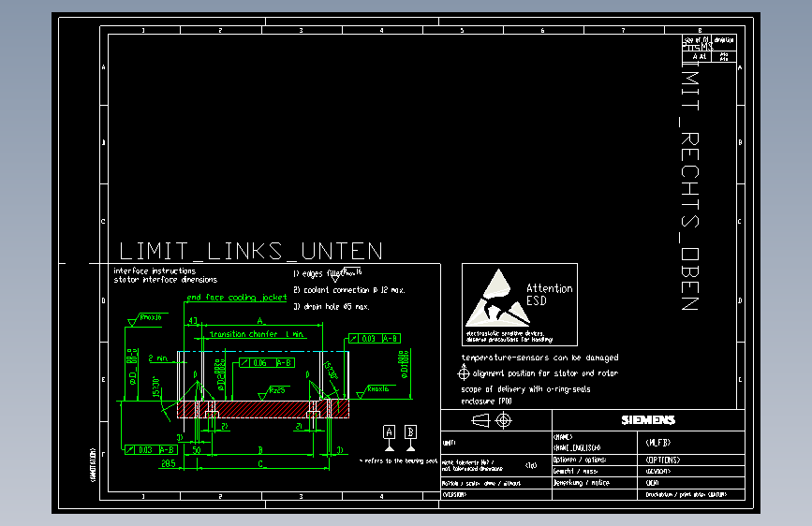Image resolution: width=812 pixels, height=526 pixels.
Task: Click the 'Bemerkung / notice' label
Action: tap(581, 483)
